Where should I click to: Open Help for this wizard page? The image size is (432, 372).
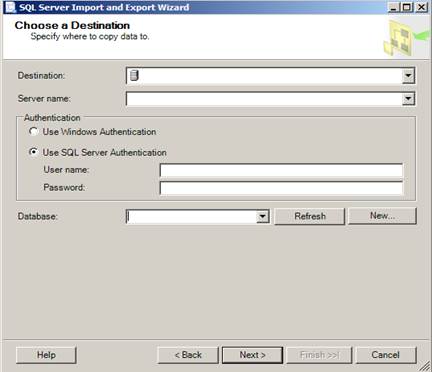[x=46, y=355]
